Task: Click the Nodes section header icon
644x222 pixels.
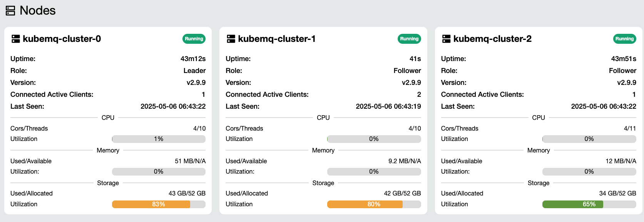Action: 10,11
